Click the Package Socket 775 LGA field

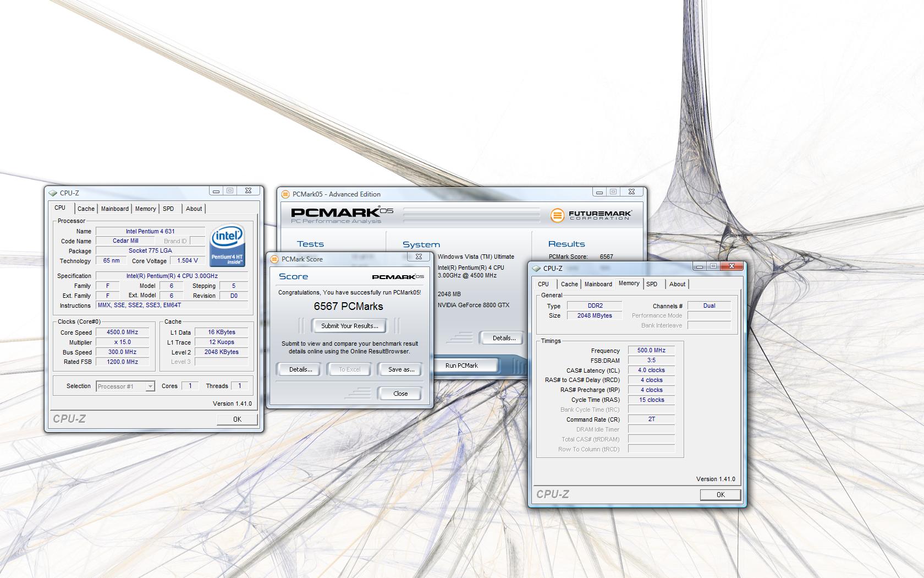pyautogui.click(x=150, y=251)
